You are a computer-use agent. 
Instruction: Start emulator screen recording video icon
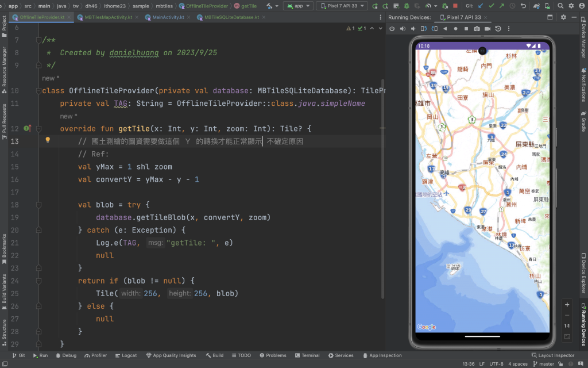coord(488,29)
